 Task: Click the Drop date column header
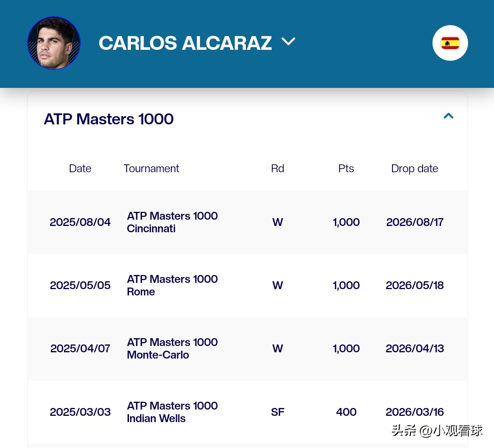pos(414,169)
